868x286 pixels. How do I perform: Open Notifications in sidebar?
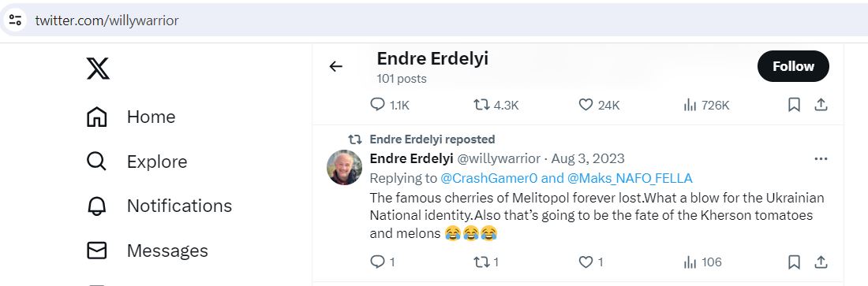[x=159, y=206]
